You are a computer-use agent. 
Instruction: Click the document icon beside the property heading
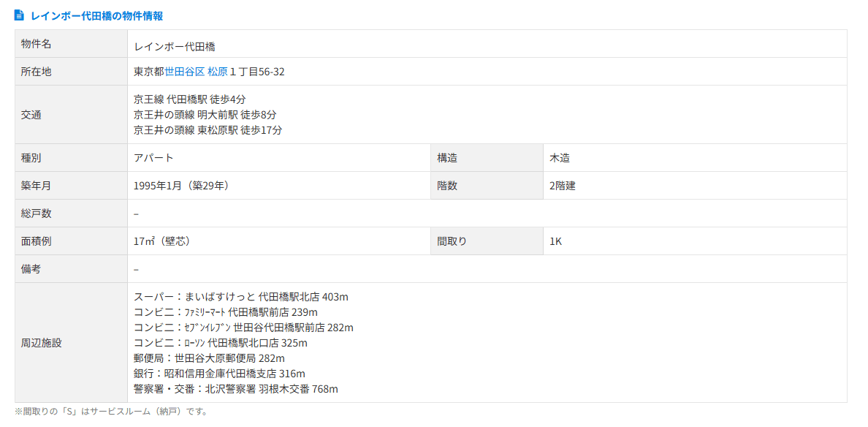point(20,15)
